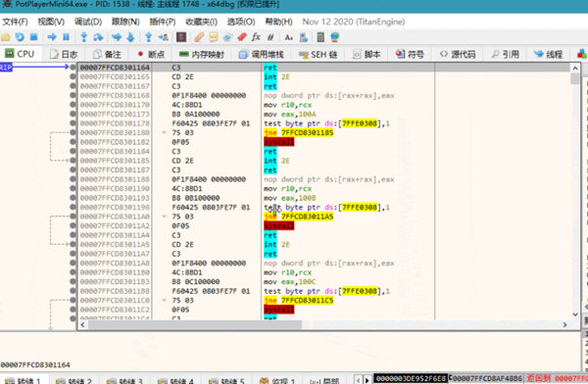Viewport: 588px width, 384px height.
Task: Select the jne 7FFCD8301185 instruction
Action: coord(299,133)
